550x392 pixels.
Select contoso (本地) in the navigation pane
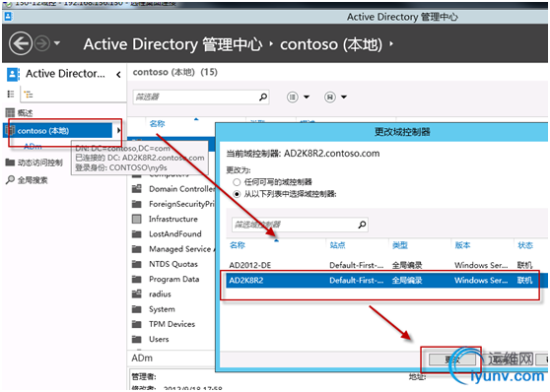pyautogui.click(x=58, y=131)
